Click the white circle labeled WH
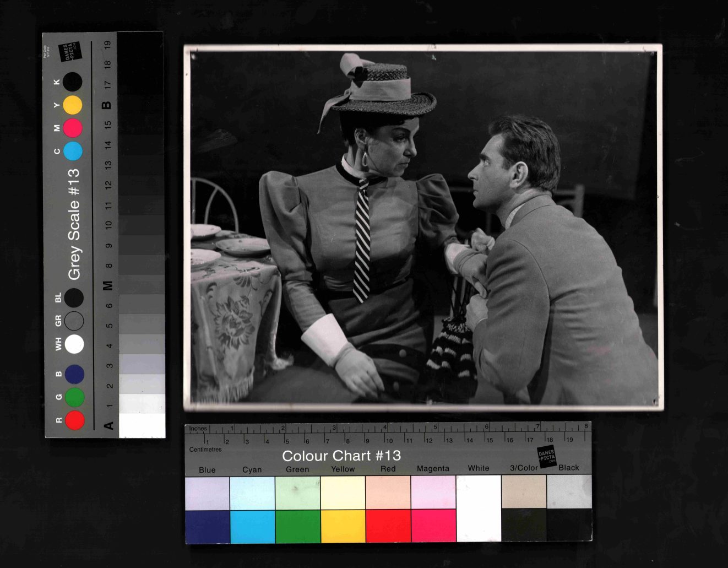This screenshot has height=568, width=728. (x=74, y=344)
